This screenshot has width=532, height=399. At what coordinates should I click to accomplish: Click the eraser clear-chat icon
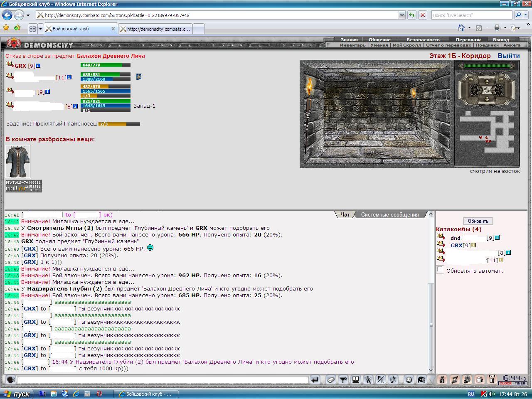[330, 379]
